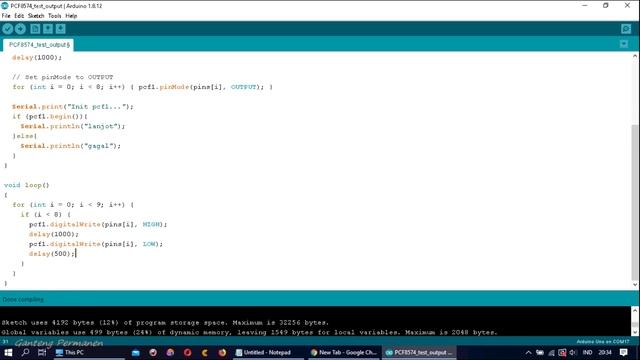Screen dimensions: 640x360
Task: Open the Tools menu
Action: click(55, 16)
